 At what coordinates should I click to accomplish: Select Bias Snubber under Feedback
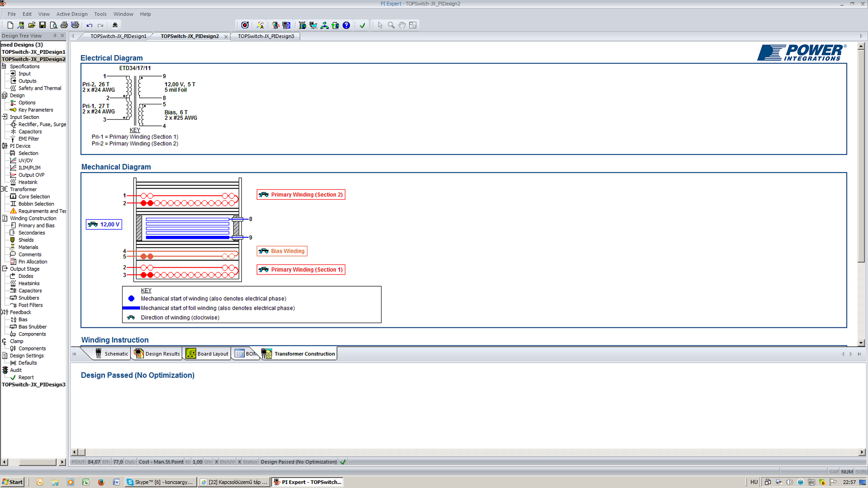point(32,327)
